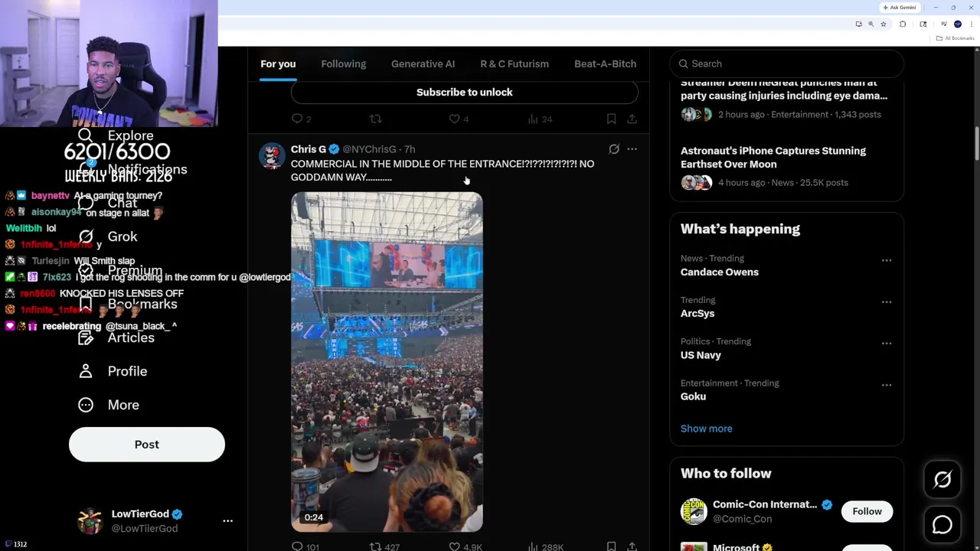This screenshot has width=980, height=551.
Task: Open the Articles section
Action: coord(116,337)
